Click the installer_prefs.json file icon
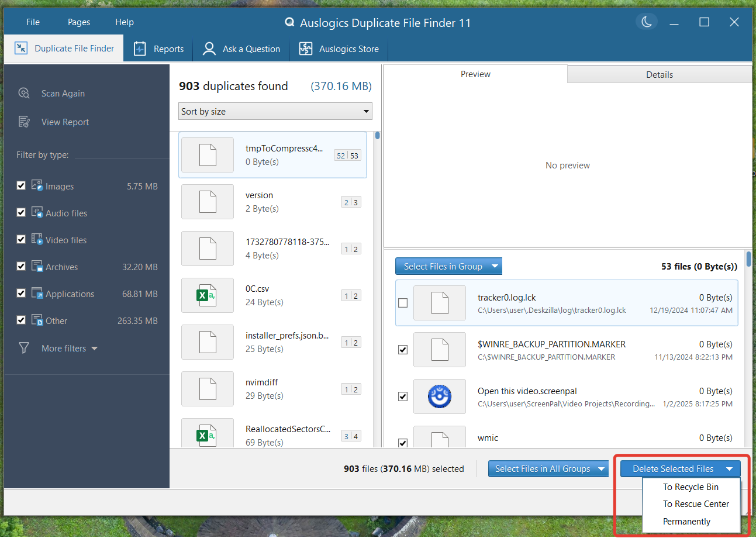The image size is (756, 545). (208, 342)
